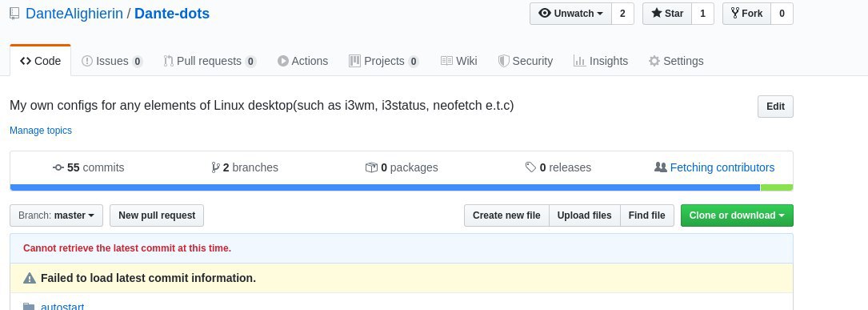Image resolution: width=868 pixels, height=310 pixels.
Task: Click the commits history icon
Action: pyautogui.click(x=58, y=167)
